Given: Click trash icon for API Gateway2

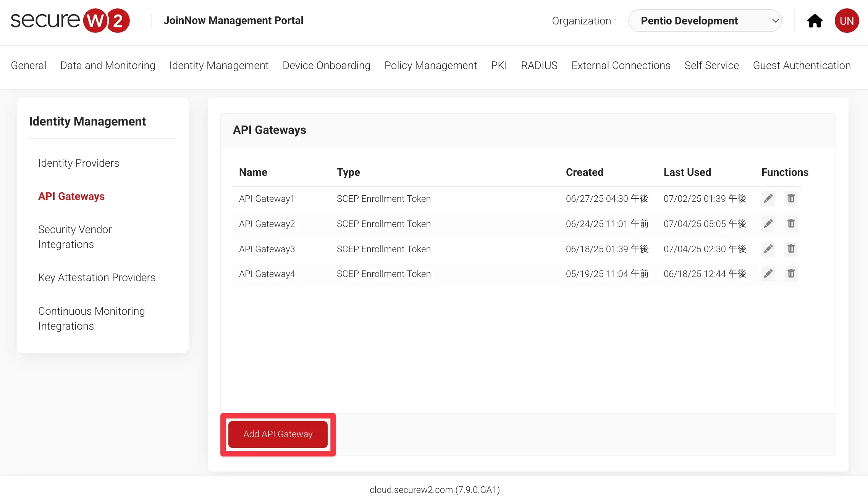Looking at the screenshot, I should 791,224.
